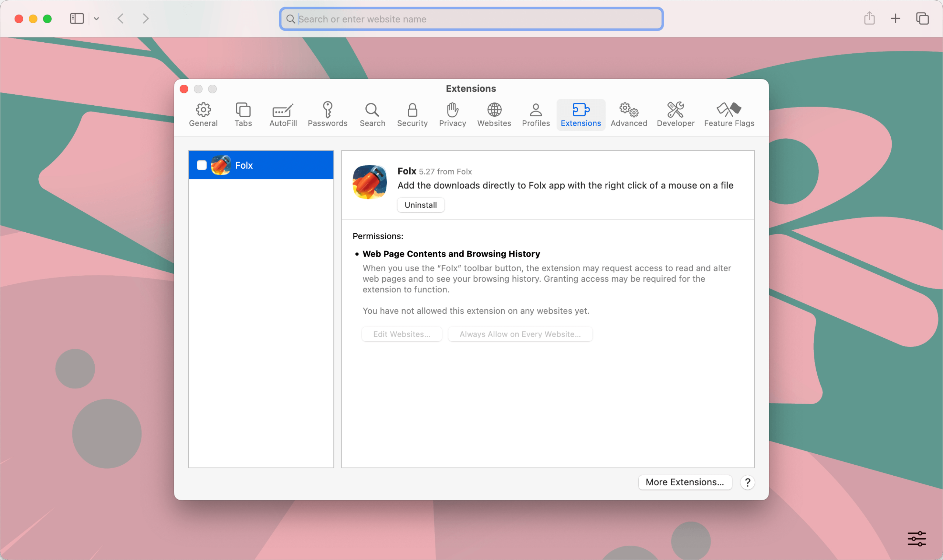Select the Folx row in extensions list
The image size is (943, 560).
(x=261, y=165)
